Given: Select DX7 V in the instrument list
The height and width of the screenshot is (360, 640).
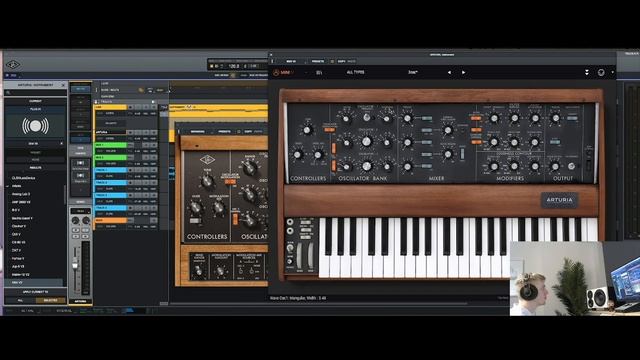Looking at the screenshot, I should pyautogui.click(x=16, y=250).
